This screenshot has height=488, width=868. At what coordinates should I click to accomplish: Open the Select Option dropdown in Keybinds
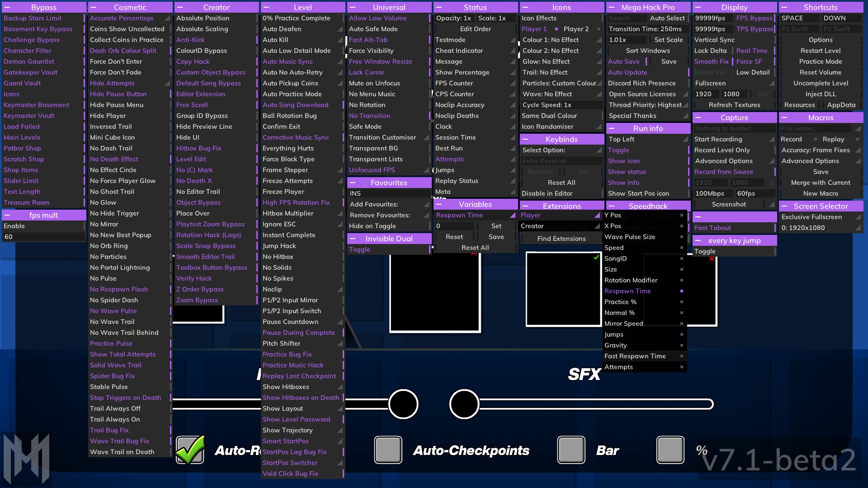pos(561,150)
